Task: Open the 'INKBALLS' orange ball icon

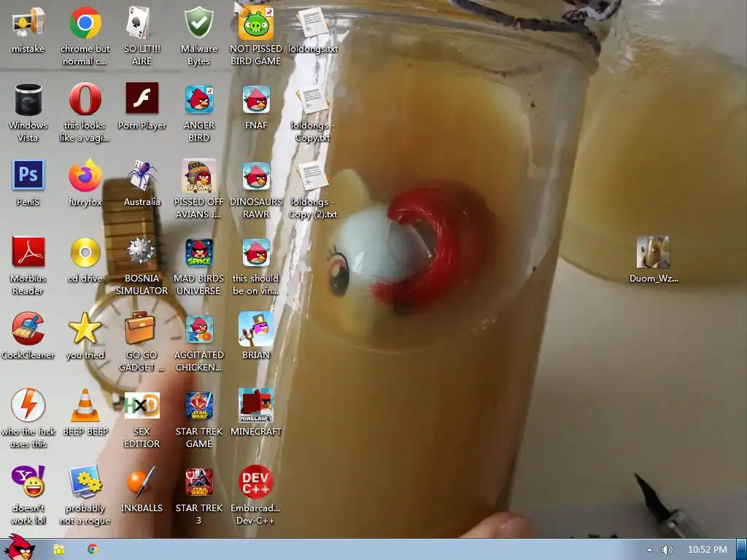Action: 142,481
